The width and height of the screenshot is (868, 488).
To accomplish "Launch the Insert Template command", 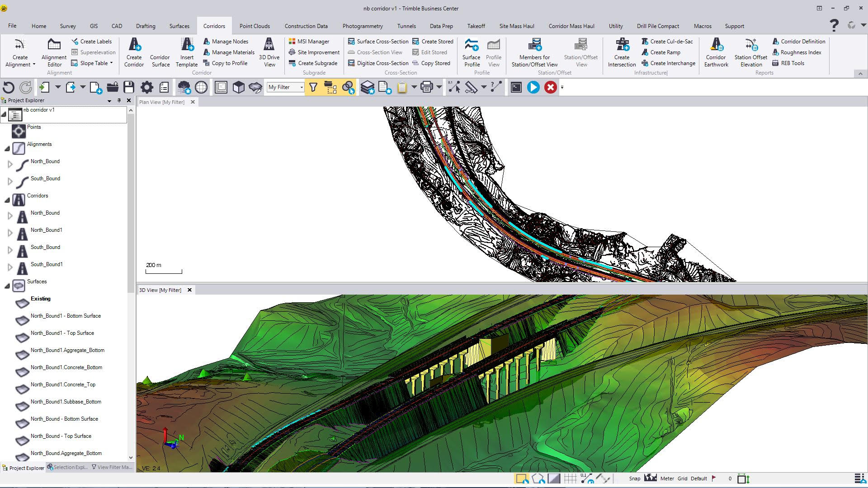I will click(x=187, y=52).
